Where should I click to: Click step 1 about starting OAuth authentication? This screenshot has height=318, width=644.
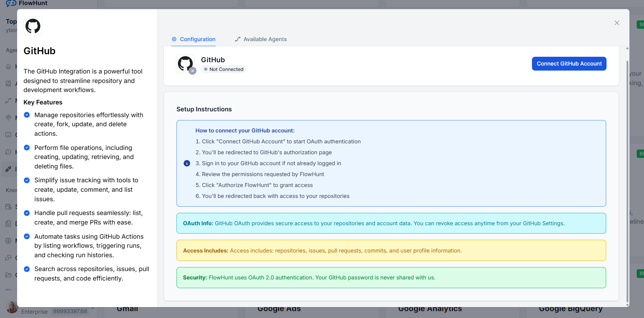click(x=278, y=142)
